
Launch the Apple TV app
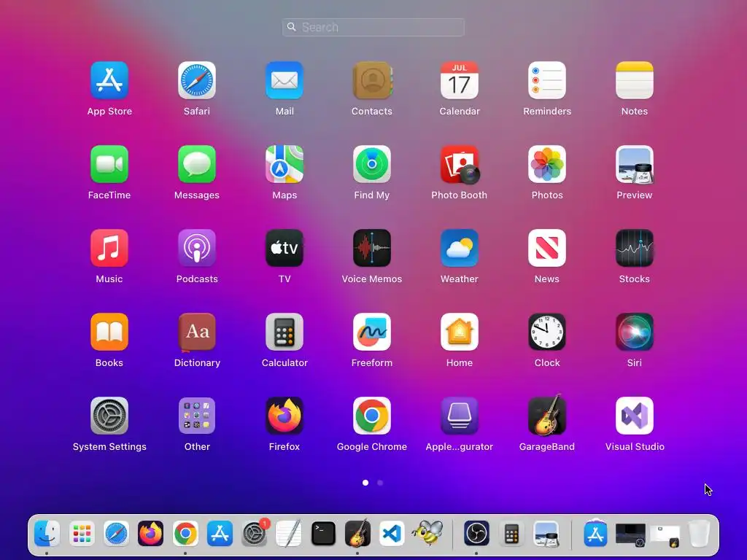(285, 248)
